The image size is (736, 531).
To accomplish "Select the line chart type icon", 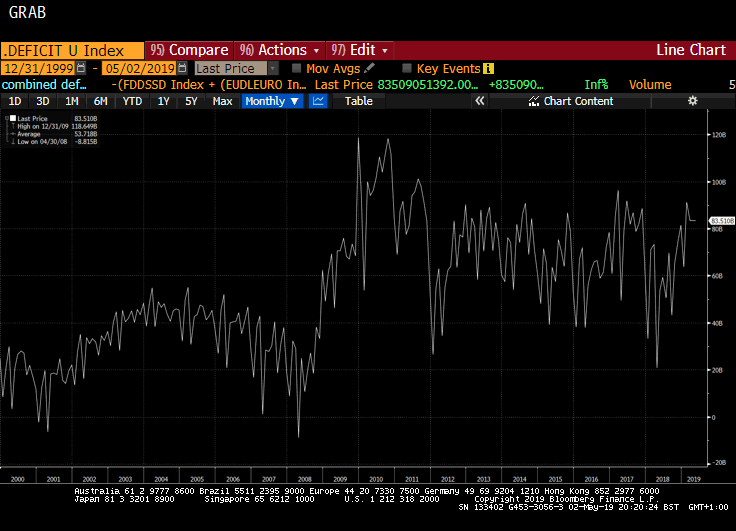I will [x=318, y=101].
